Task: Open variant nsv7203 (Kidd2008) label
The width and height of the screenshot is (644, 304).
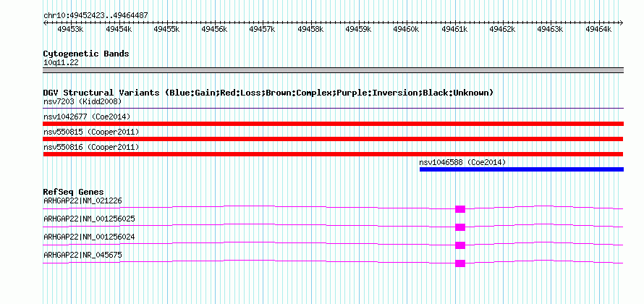Action: pos(82,101)
